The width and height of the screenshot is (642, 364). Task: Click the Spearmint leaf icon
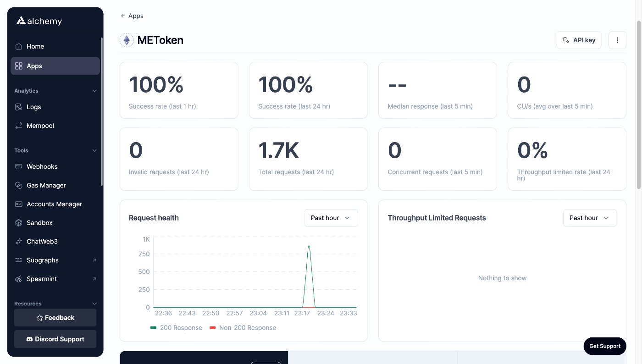coord(19,279)
